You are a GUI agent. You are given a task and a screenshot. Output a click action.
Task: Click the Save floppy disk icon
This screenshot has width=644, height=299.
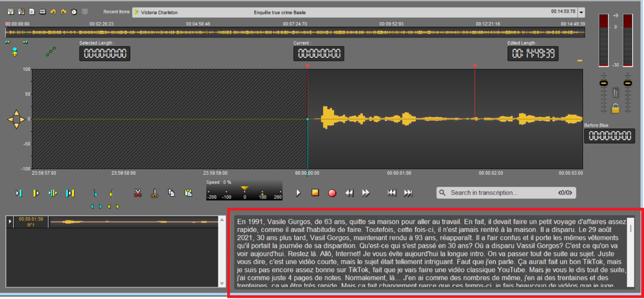pyautogui.click(x=10, y=11)
